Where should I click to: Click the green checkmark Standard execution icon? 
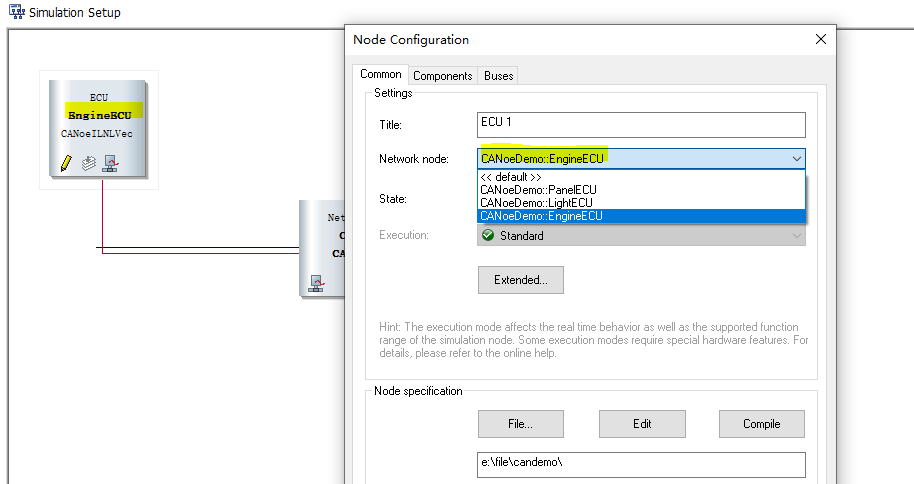pyautogui.click(x=488, y=236)
